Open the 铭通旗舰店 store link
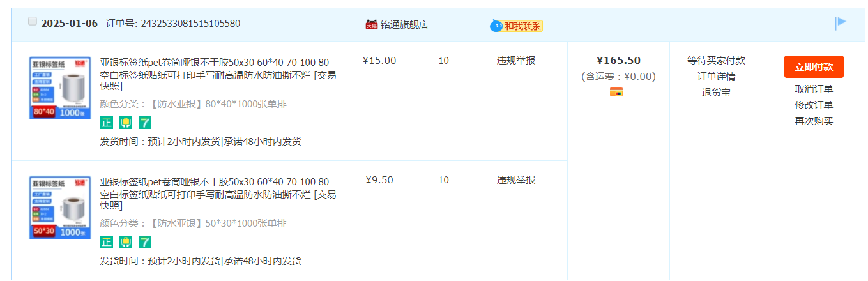This screenshot has width=868, height=281. (404, 25)
